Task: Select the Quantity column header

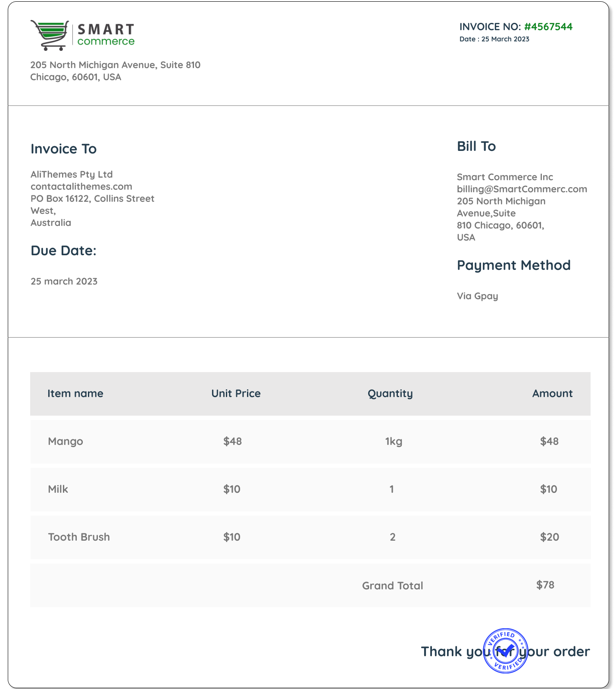Action: [x=390, y=393]
